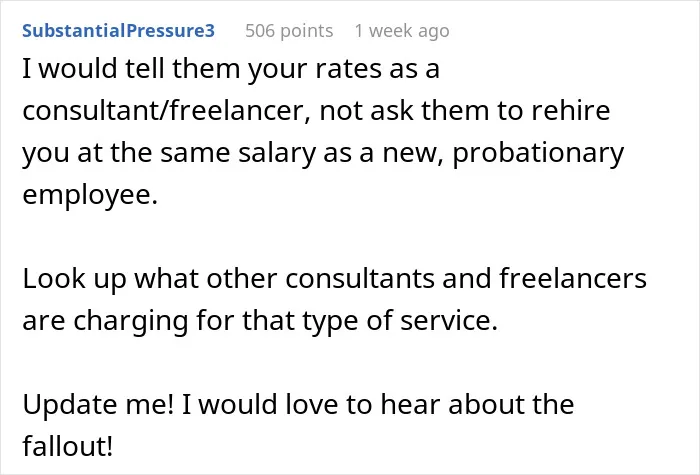Click the words 'Look up' starting the second paragraph

(x=74, y=279)
